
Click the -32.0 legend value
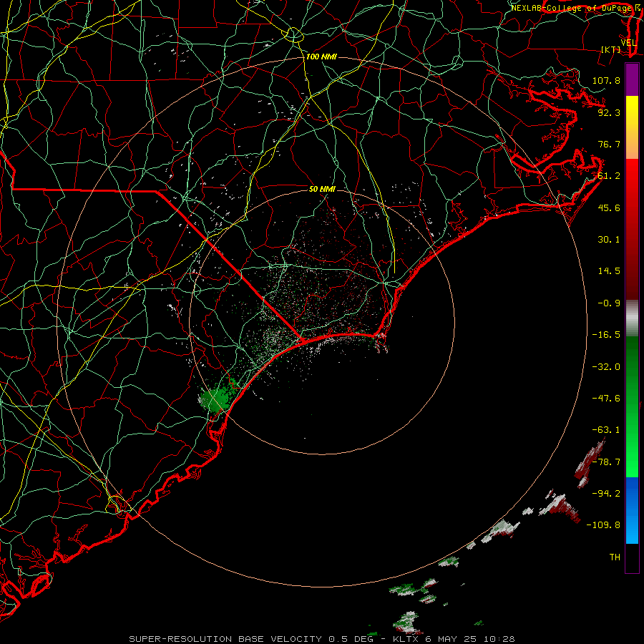606,367
